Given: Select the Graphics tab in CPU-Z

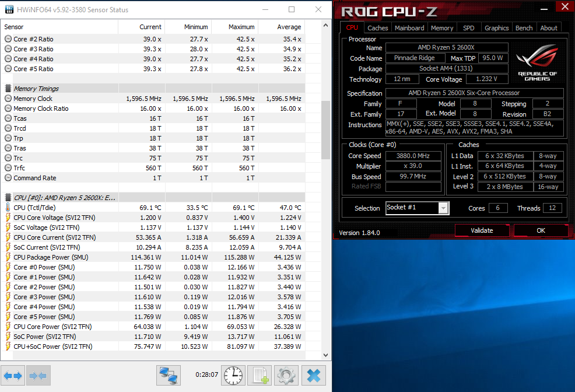Looking at the screenshot, I should click(496, 28).
